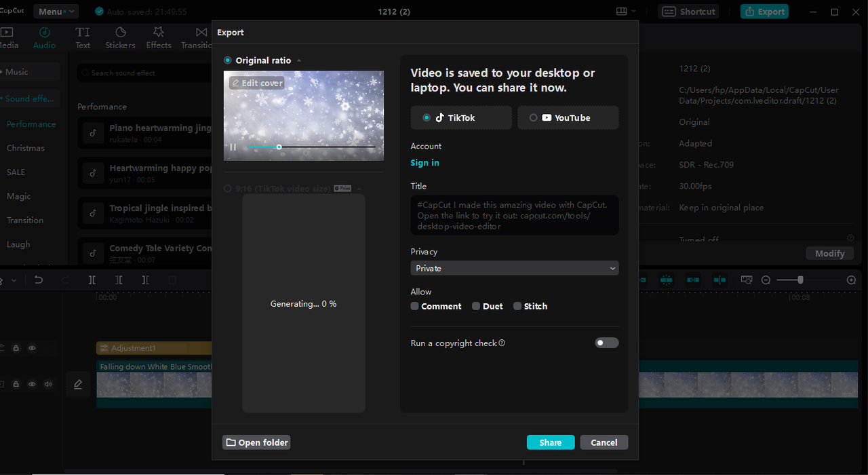Viewport: 868px width, 475px height.
Task: Click Cancel in Export dialog
Action: point(604,442)
